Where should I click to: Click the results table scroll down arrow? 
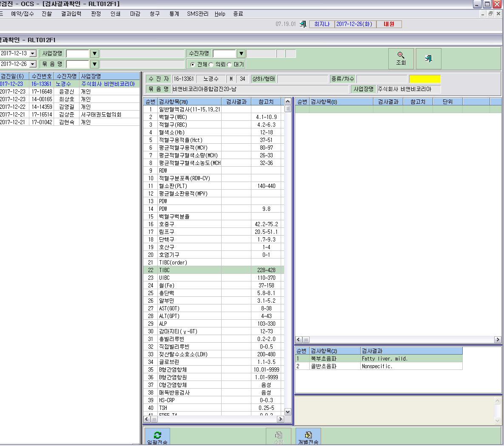[288, 412]
